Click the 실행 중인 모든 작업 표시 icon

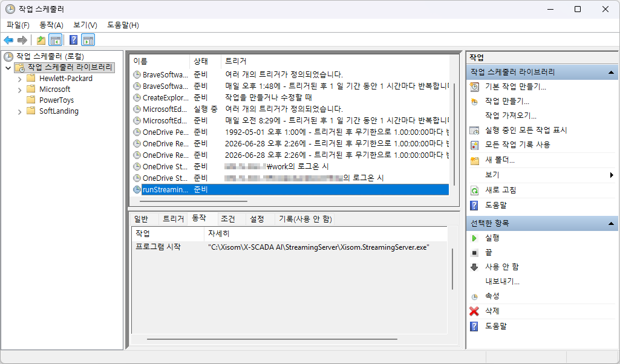[x=474, y=130]
